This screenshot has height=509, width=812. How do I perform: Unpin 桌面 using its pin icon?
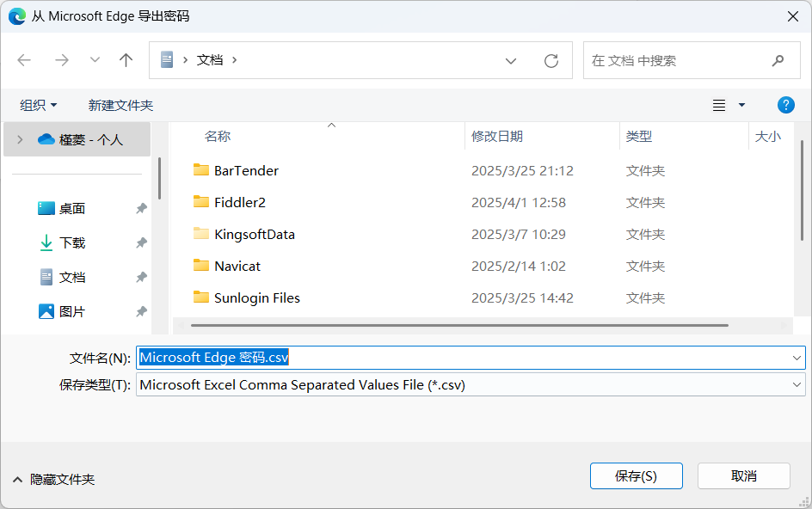coord(141,209)
